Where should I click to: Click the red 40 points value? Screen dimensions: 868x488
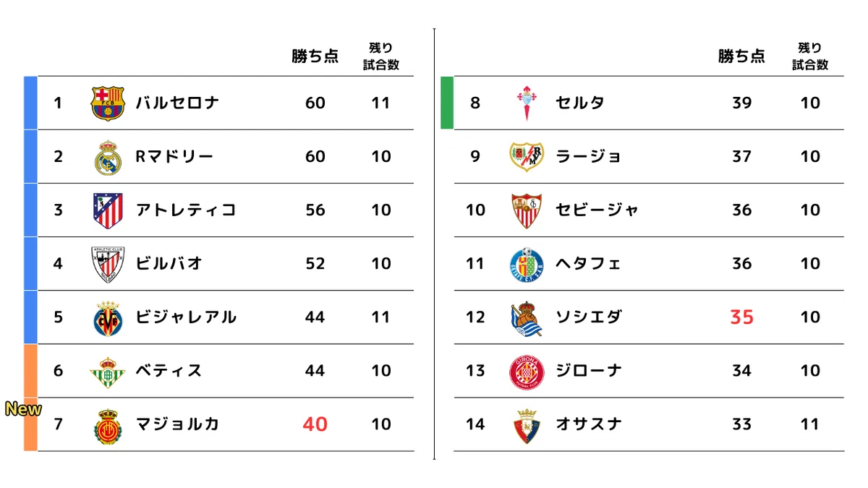tap(315, 424)
